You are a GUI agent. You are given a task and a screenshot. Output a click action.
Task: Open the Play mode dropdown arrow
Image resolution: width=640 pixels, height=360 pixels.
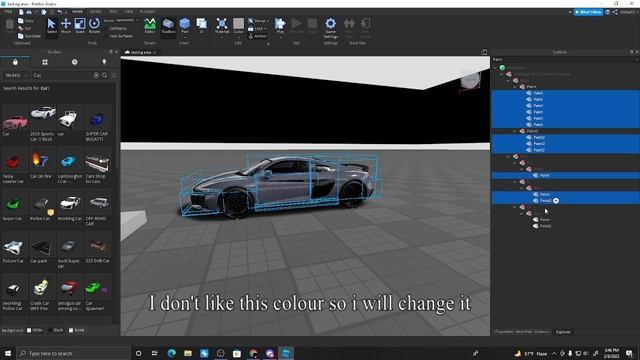(x=280, y=37)
